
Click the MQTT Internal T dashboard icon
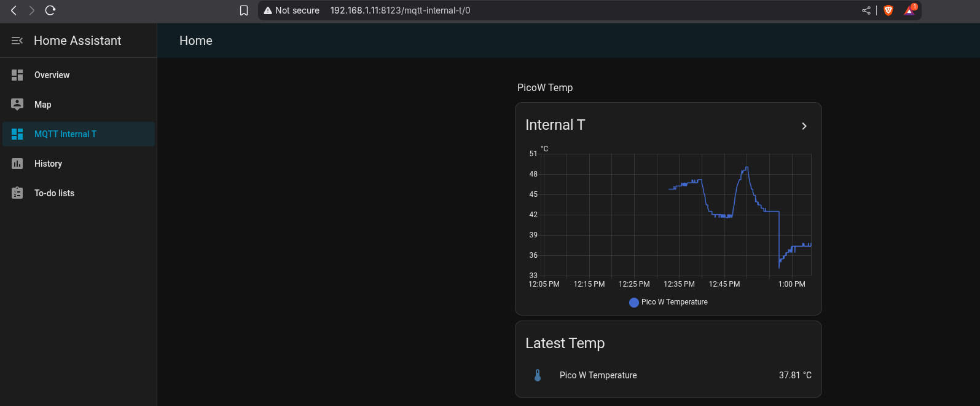pos(17,134)
